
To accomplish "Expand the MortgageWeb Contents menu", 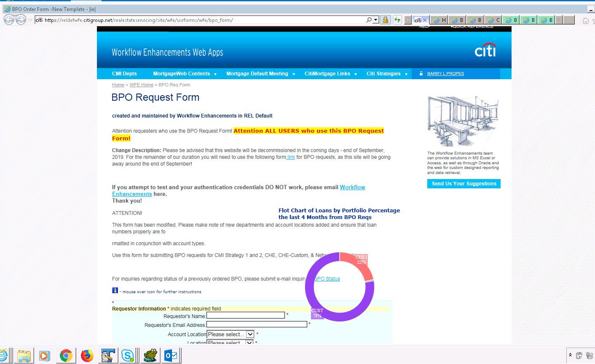I will pyautogui.click(x=185, y=74).
